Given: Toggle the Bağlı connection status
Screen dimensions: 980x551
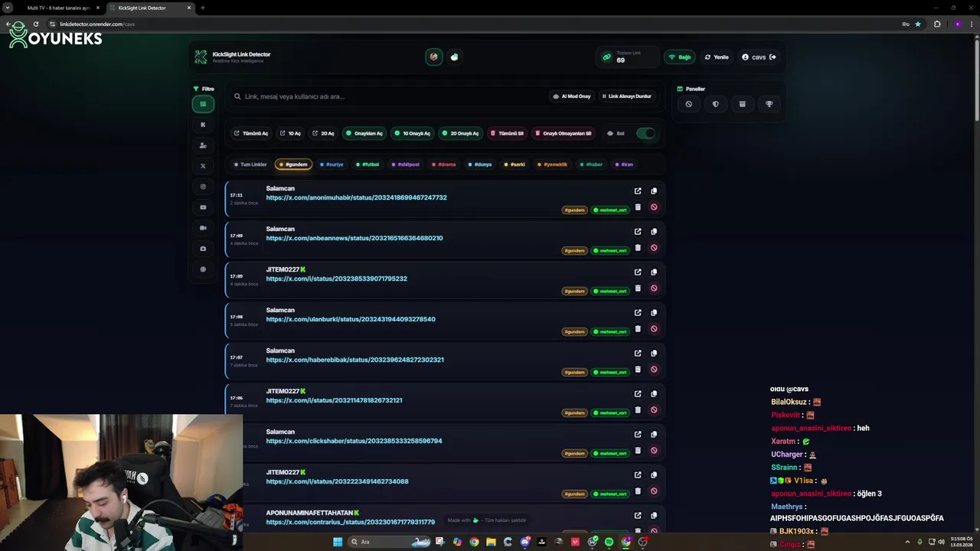Looking at the screenshot, I should click(x=680, y=57).
